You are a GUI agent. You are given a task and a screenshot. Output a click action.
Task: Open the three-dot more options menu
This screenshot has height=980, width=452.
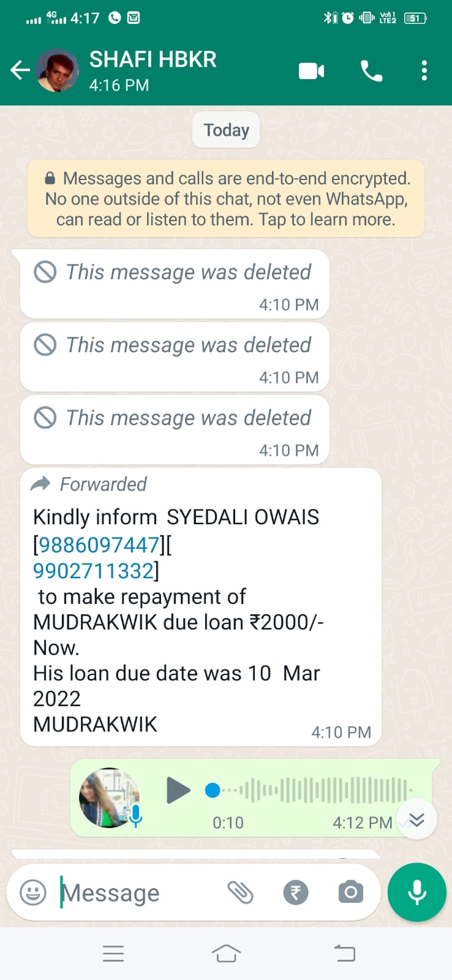pyautogui.click(x=424, y=71)
